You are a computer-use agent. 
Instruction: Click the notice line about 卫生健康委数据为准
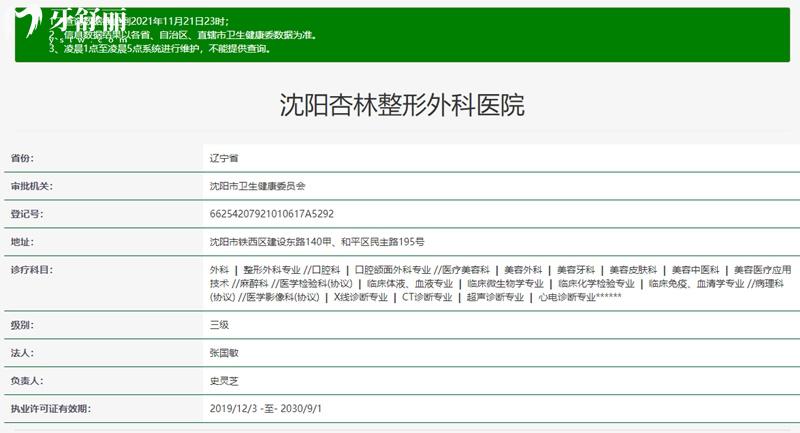184,35
